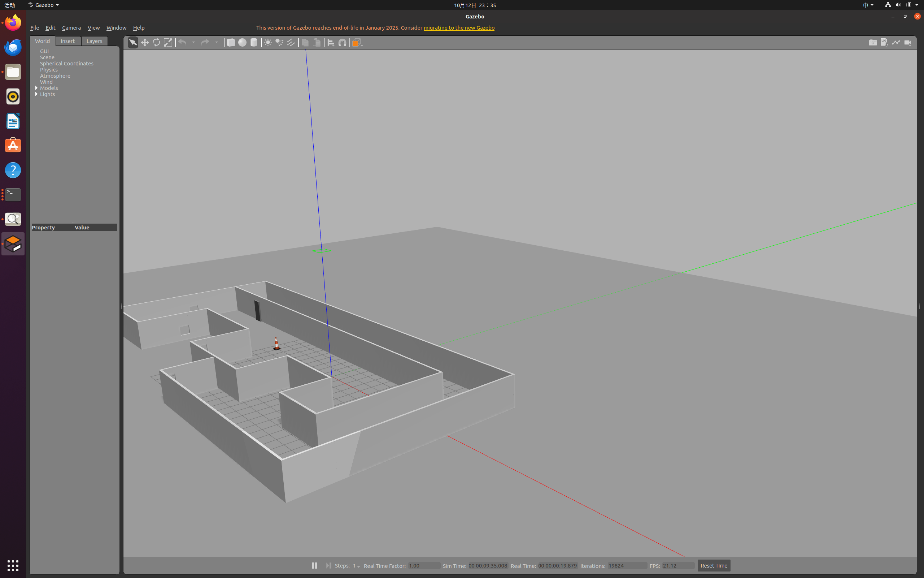The height and width of the screenshot is (578, 924).
Task: Take a screenshot with camera icon
Action: (873, 42)
